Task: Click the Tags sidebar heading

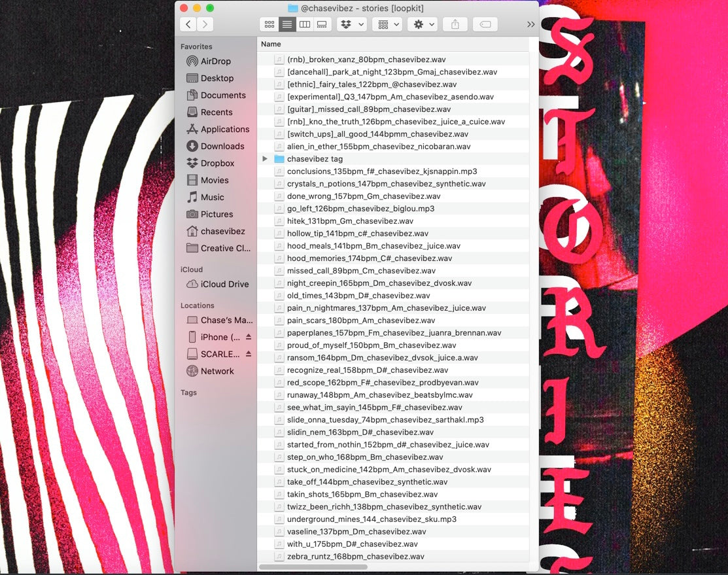Action: pyautogui.click(x=188, y=392)
